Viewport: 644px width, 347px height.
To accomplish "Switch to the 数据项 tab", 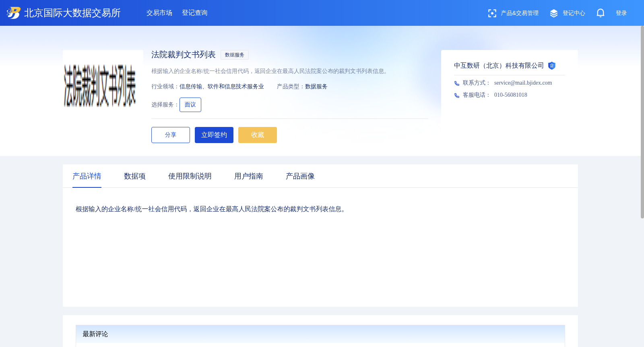I will click(x=135, y=176).
